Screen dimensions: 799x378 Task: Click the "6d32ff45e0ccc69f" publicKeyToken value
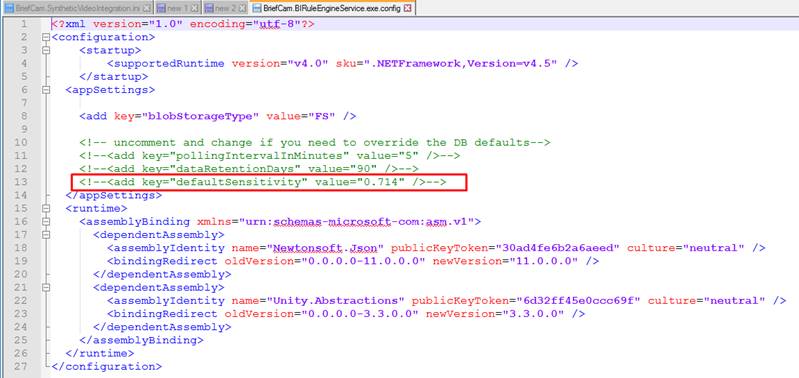tap(578, 301)
